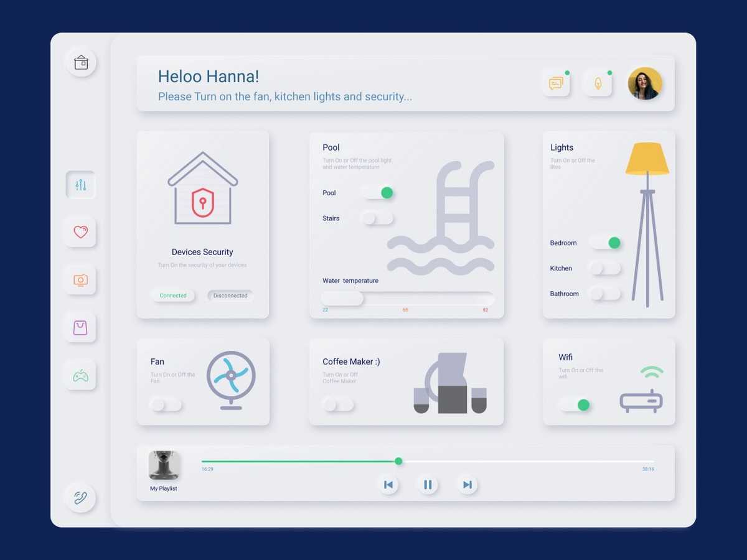Enable the Kitchen lights toggle
Screen dimensions: 747x560
[605, 268]
